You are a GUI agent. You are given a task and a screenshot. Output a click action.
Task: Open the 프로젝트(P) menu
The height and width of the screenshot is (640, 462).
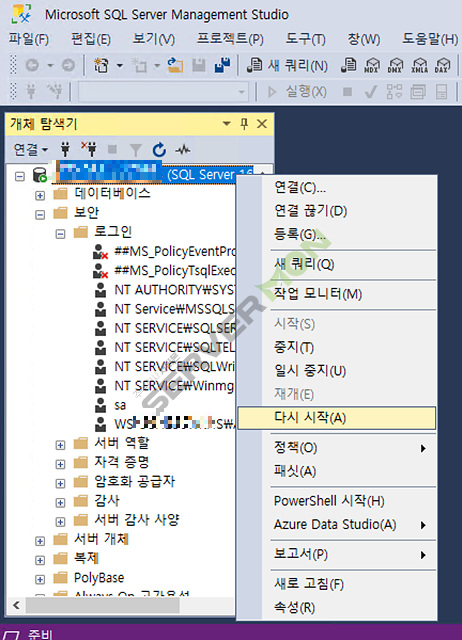230,39
